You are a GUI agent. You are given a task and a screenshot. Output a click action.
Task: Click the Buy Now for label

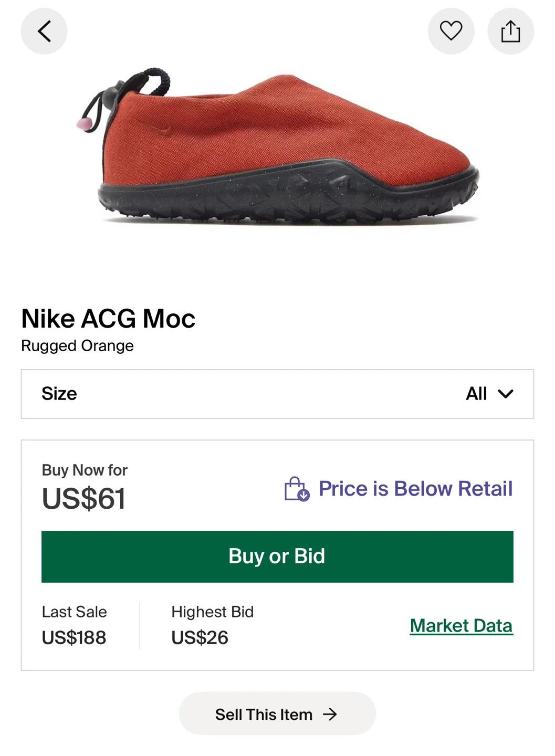(85, 470)
